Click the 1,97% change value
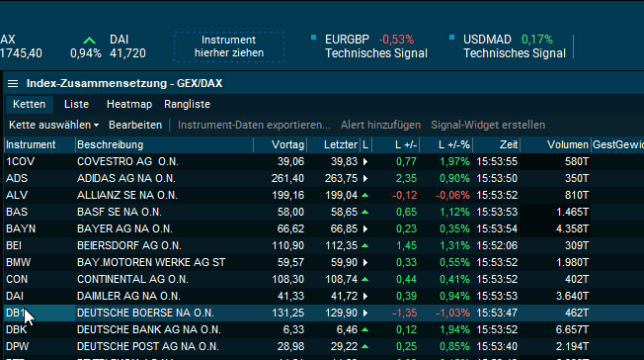This screenshot has width=644, height=360. [454, 161]
